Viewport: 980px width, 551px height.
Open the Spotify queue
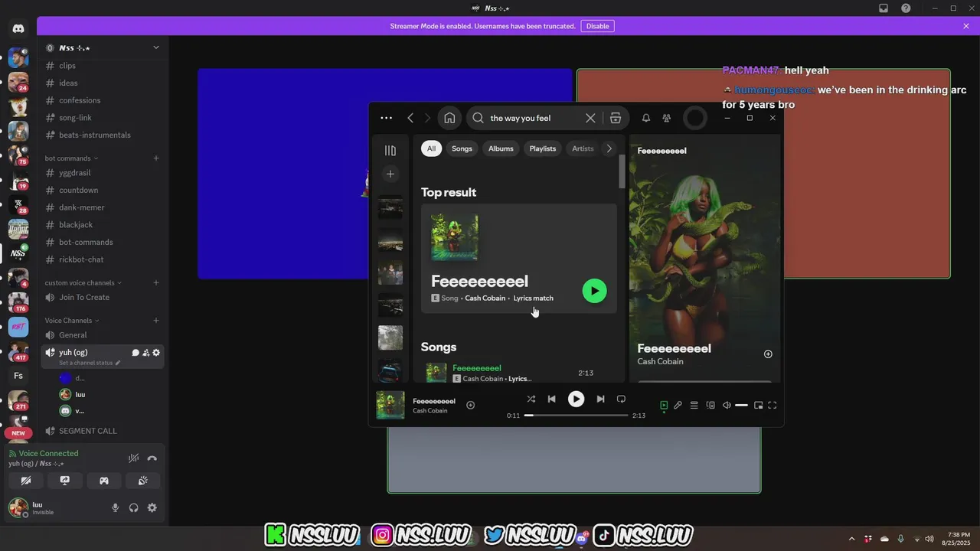click(x=694, y=405)
